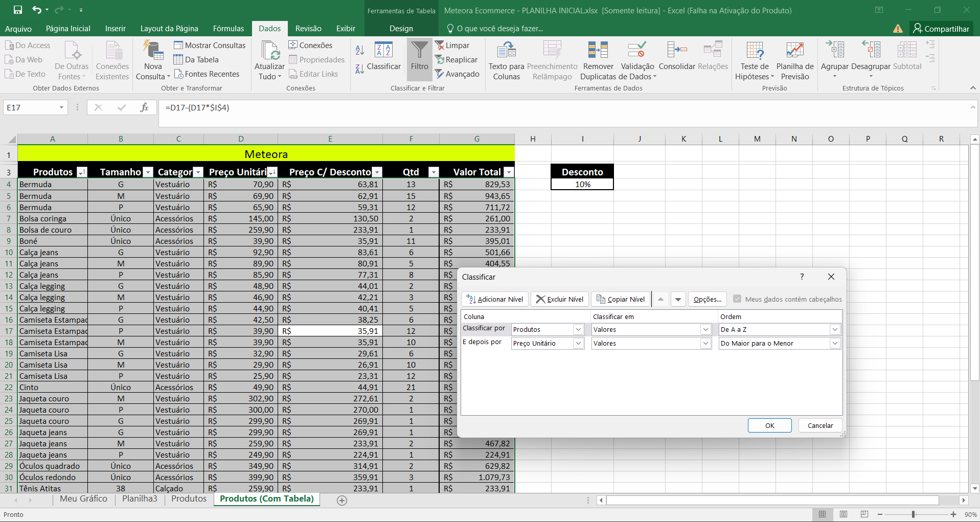Screen dimensions: 980x522
Task: Sort ascending with the A-Z icon
Action: tap(359, 50)
